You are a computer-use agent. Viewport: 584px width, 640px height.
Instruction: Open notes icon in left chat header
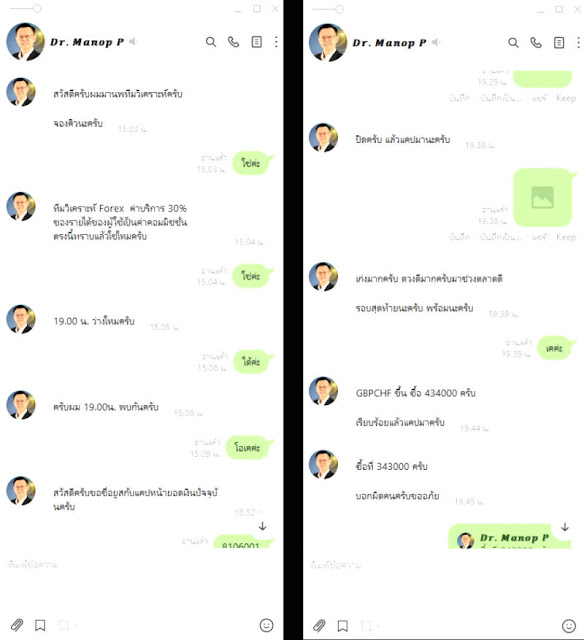[256, 42]
